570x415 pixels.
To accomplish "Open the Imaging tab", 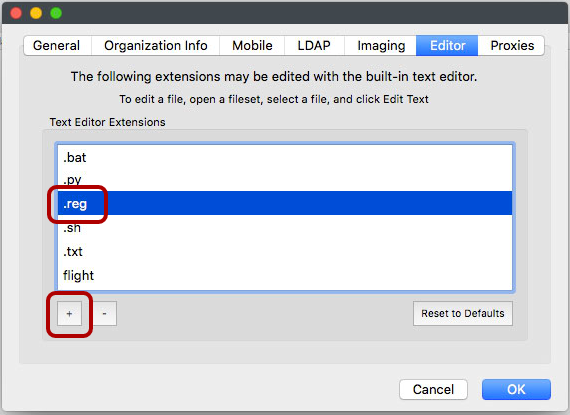I will pos(381,45).
